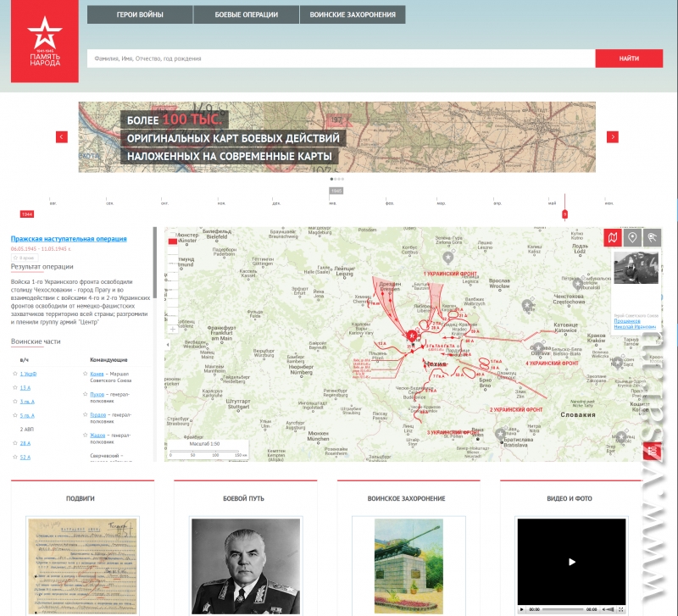Go to next banner slide arrow
The width and height of the screenshot is (678, 616).
point(613,137)
